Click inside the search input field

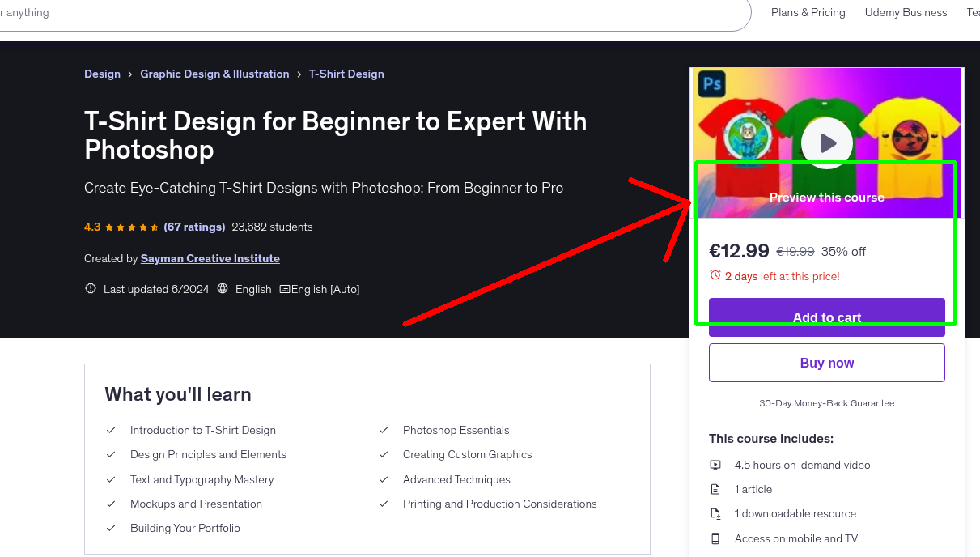click(324, 12)
